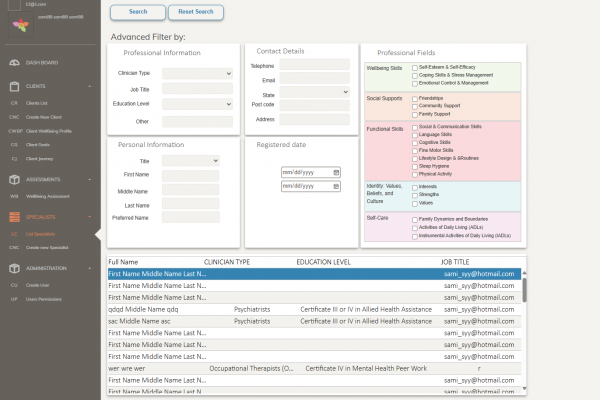600x400 pixels.
Task: Collapse the Assessments menu arrow
Action: pyautogui.click(x=90, y=179)
